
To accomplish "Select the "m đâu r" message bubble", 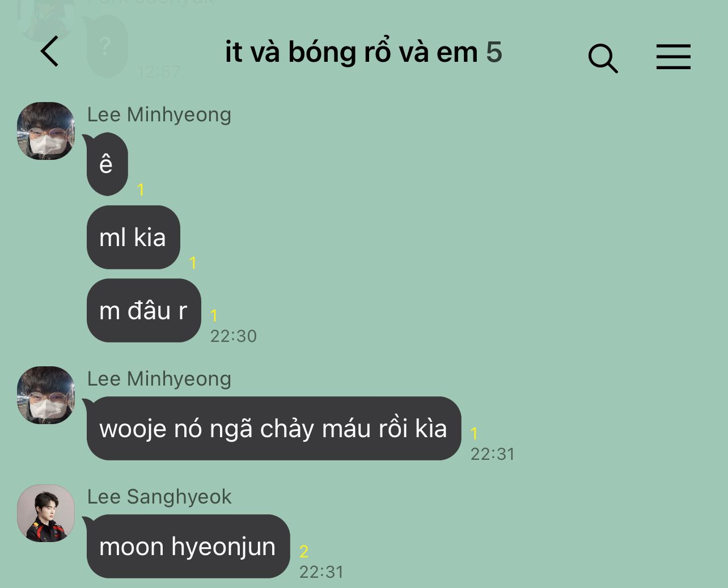I will pos(144,310).
